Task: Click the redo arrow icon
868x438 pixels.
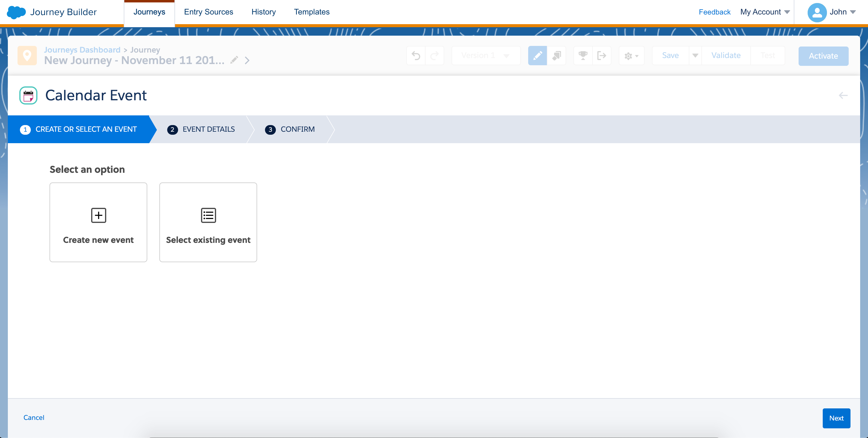Action: coord(435,56)
